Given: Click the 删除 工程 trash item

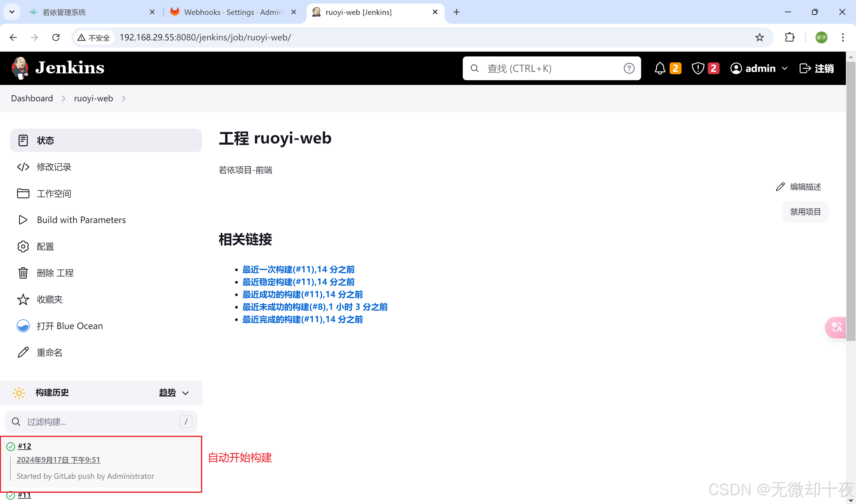Looking at the screenshot, I should pos(55,273).
